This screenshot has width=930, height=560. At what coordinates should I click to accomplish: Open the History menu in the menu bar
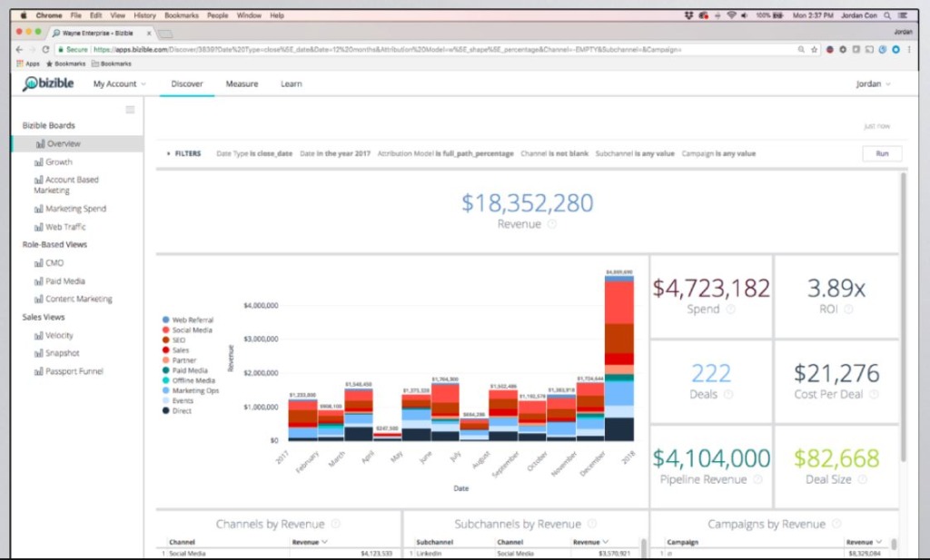pos(144,15)
